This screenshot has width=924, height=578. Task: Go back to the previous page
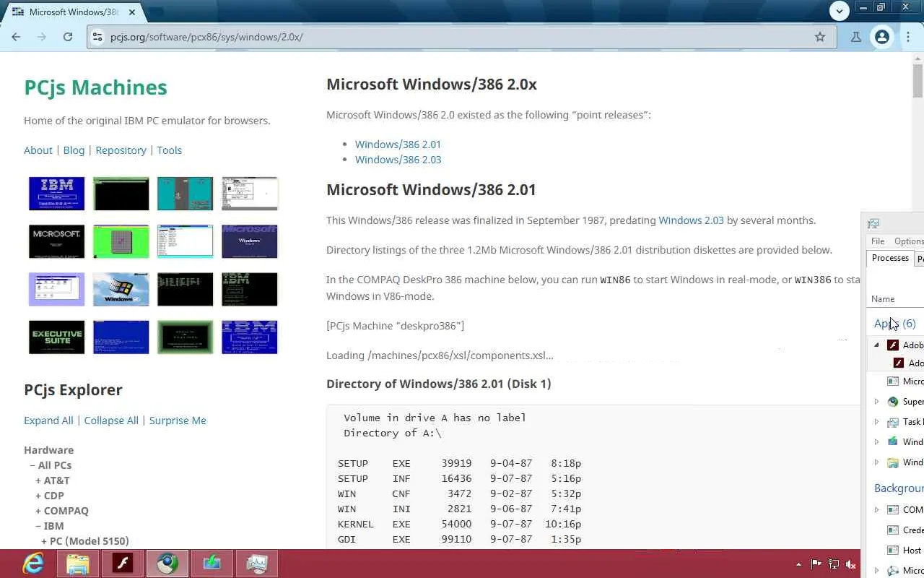click(x=16, y=37)
